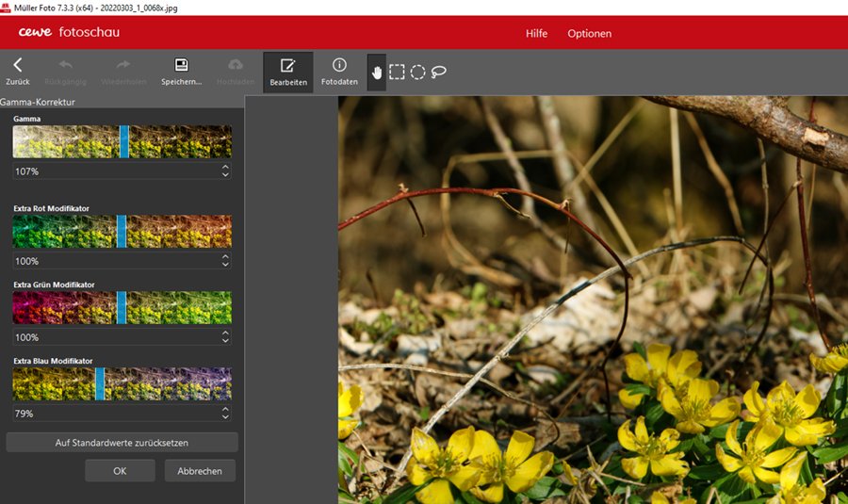Click the Gamma slider handle
The height and width of the screenshot is (504, 848).
(x=123, y=141)
